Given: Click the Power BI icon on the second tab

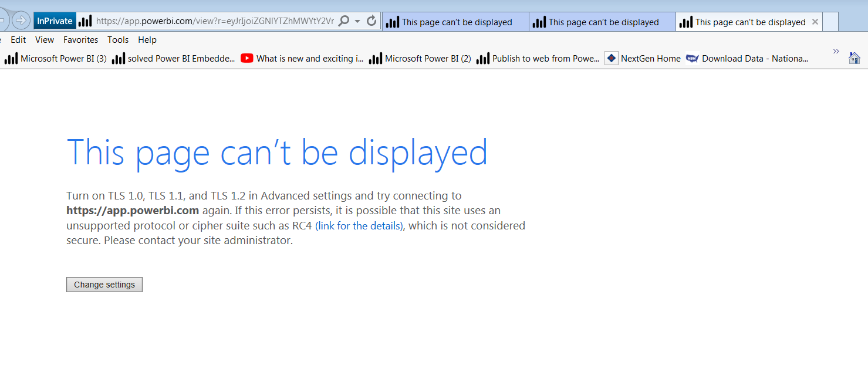Looking at the screenshot, I should pos(539,22).
